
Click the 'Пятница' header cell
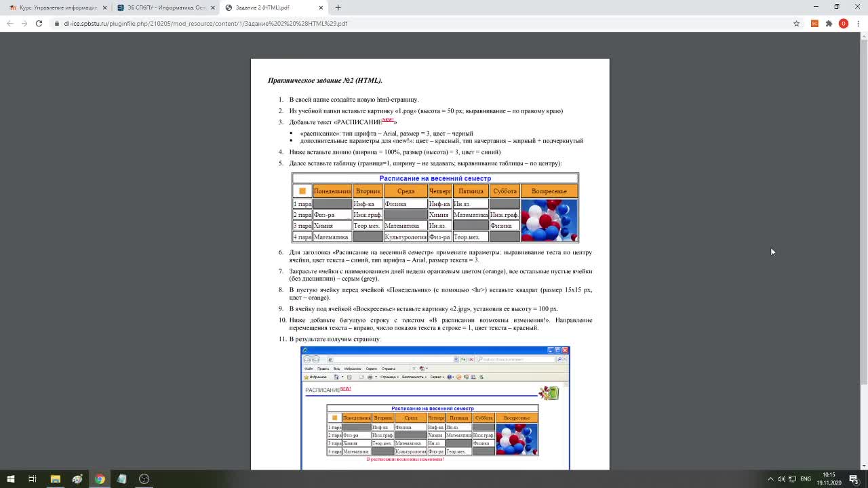coord(471,191)
